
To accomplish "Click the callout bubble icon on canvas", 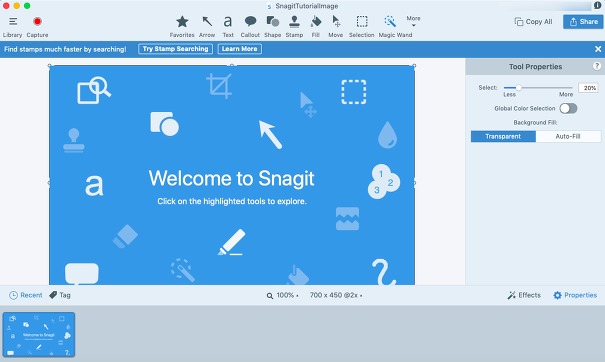I will (82, 274).
